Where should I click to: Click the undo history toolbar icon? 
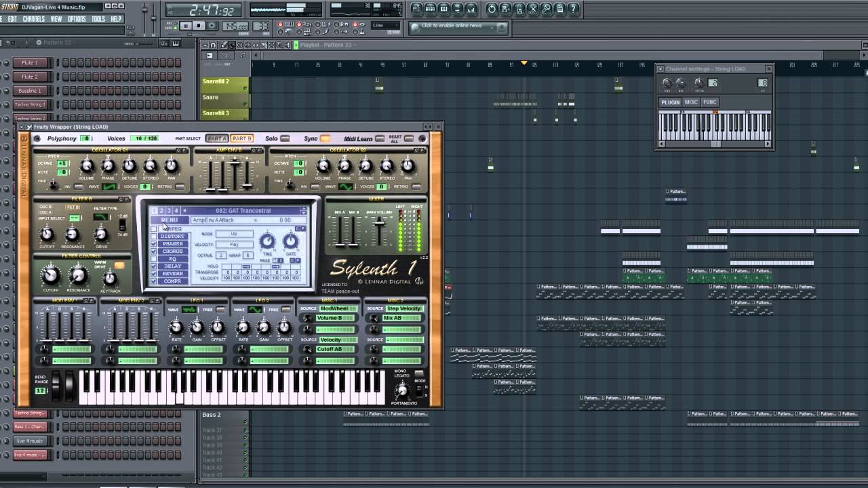pos(492,9)
